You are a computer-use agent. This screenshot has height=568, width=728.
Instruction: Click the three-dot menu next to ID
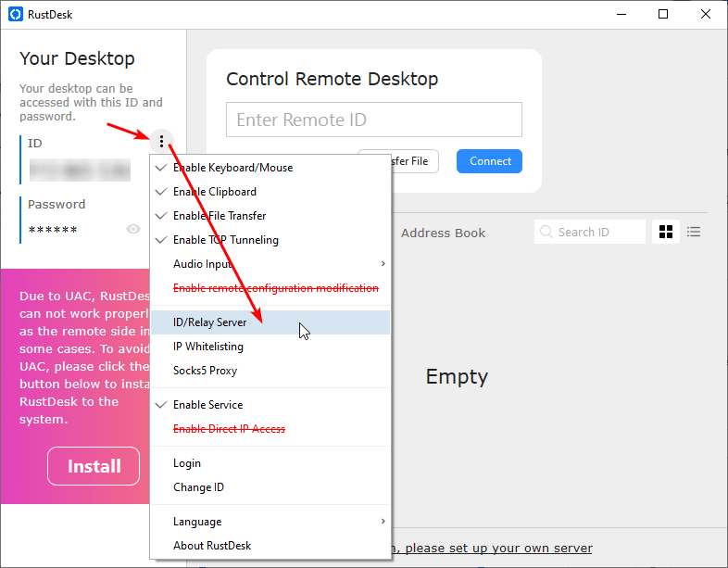[x=162, y=142]
